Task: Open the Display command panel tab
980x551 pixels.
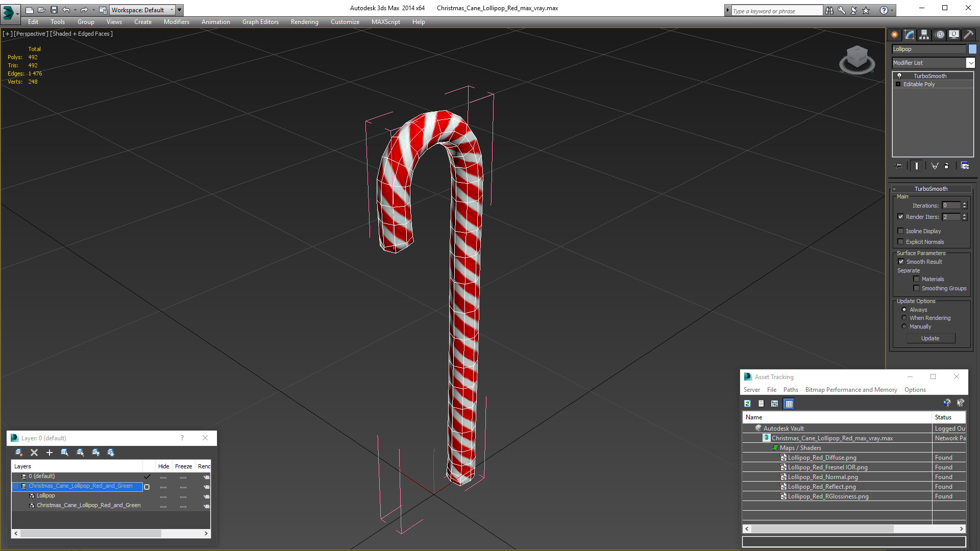Action: [x=954, y=35]
